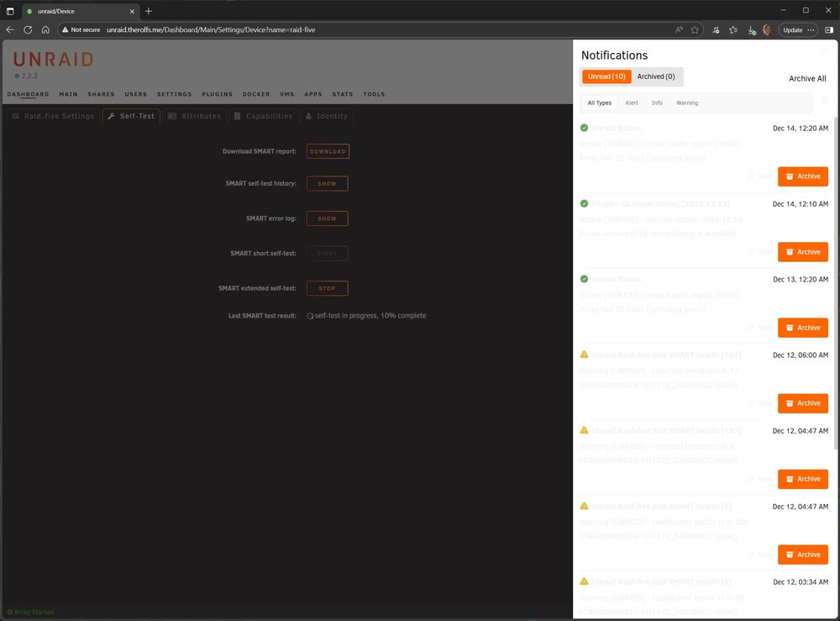Toggle browser sidebar icon
Image resolution: width=840 pixels, height=621 pixels.
[829, 30]
